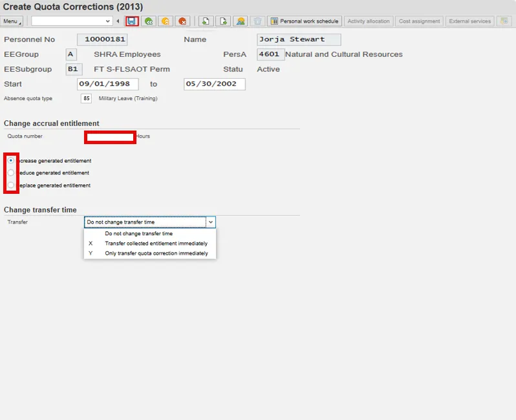
Task: Click the EESubgroup code B1
Action: [x=74, y=69]
